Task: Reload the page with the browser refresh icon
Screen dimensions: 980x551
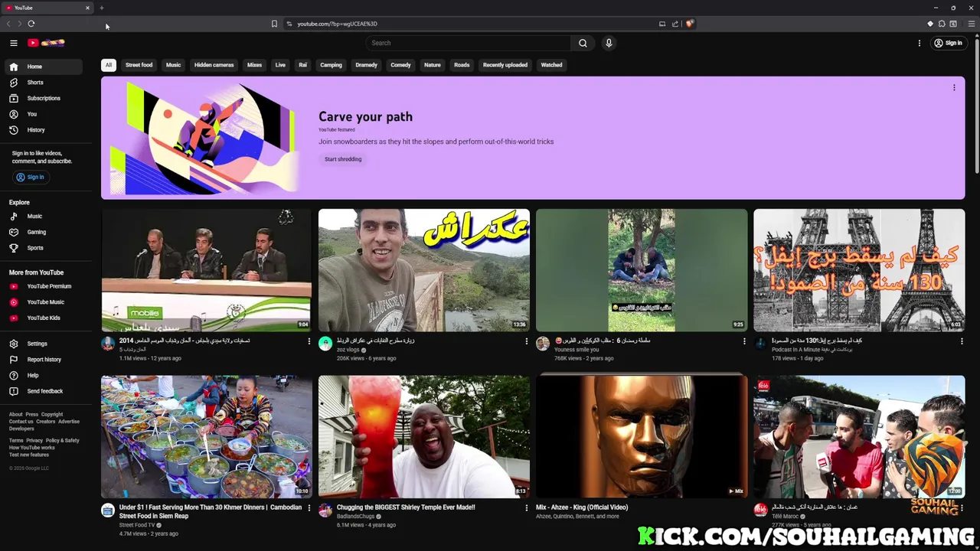Action: (x=31, y=24)
